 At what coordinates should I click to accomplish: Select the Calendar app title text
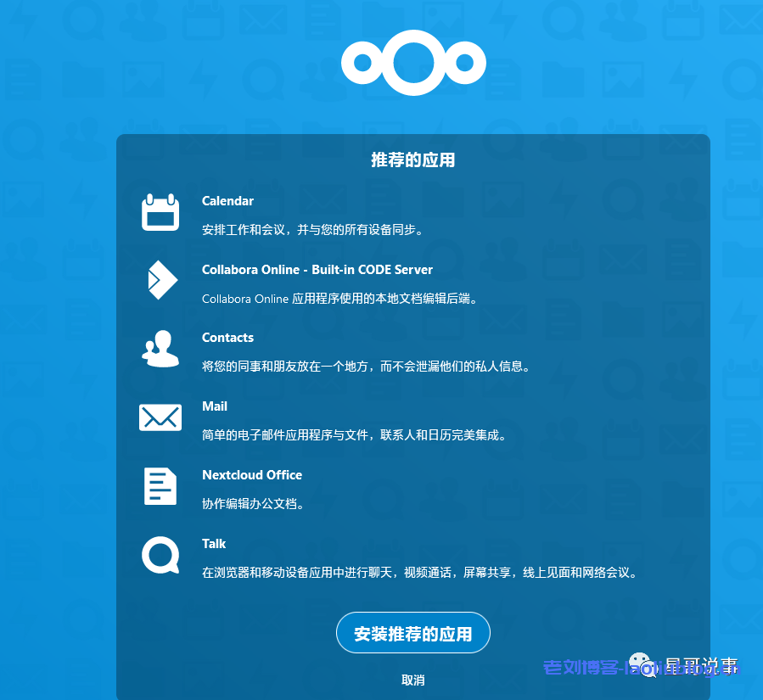[x=227, y=201]
